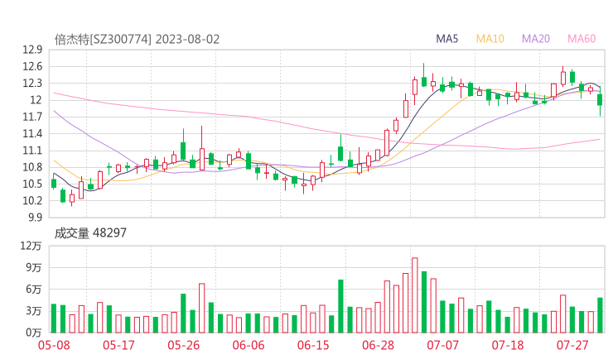
Task: Click the 06-15 date label
Action: click(313, 345)
